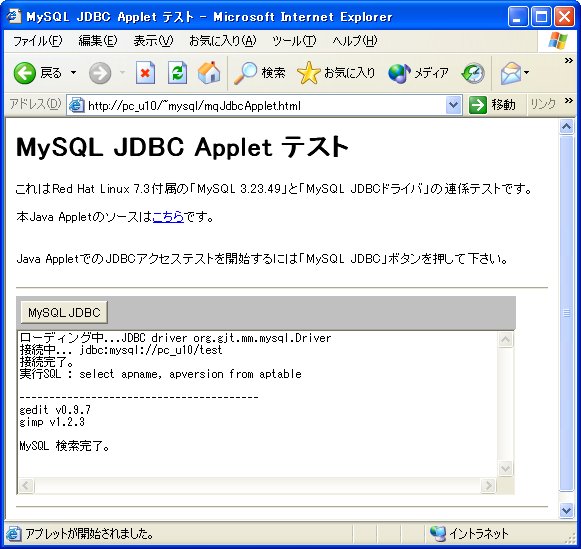Click the page scrollbar down arrow
Image resolution: width=581 pixels, height=549 pixels.
tap(567, 511)
